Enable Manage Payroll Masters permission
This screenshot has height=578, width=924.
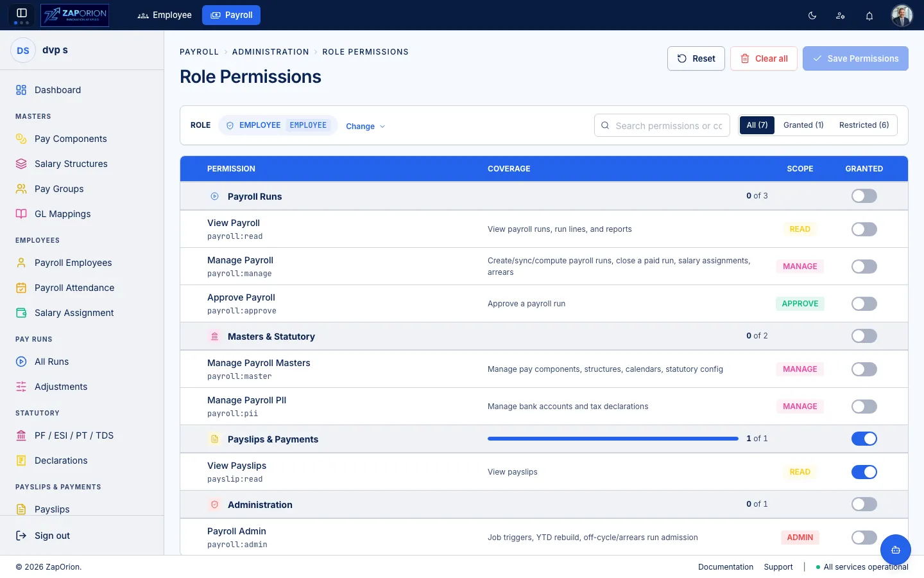coord(864,369)
